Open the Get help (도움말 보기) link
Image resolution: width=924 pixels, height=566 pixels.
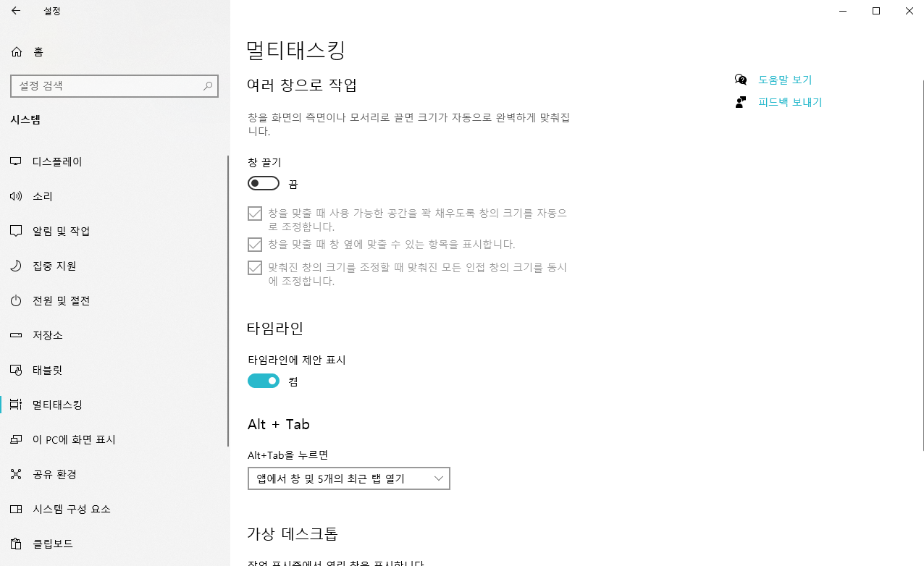click(785, 80)
